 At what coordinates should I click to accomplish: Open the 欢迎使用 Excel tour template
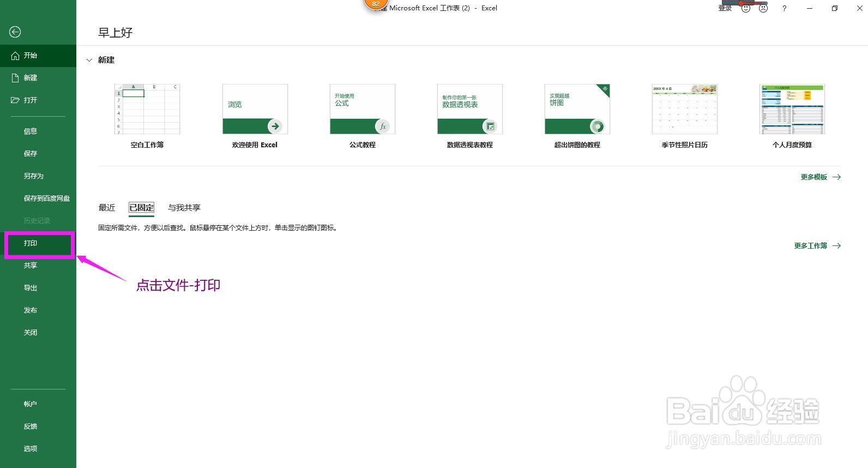pyautogui.click(x=255, y=116)
